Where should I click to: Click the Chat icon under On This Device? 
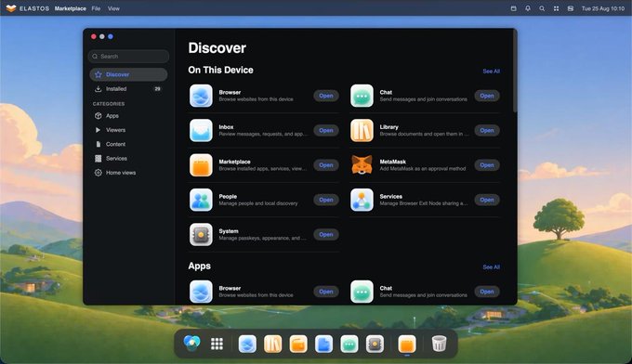pos(362,96)
